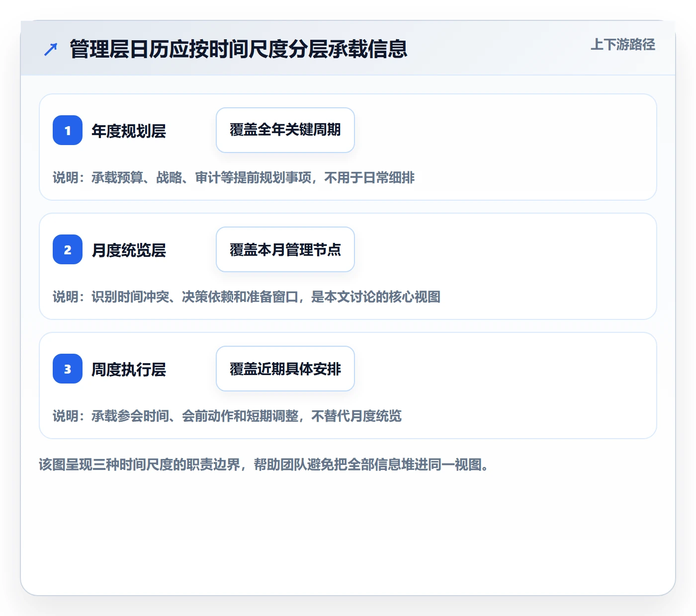Click the 覆盖本月管理节点 pill
This screenshot has width=696, height=616.
(x=285, y=249)
